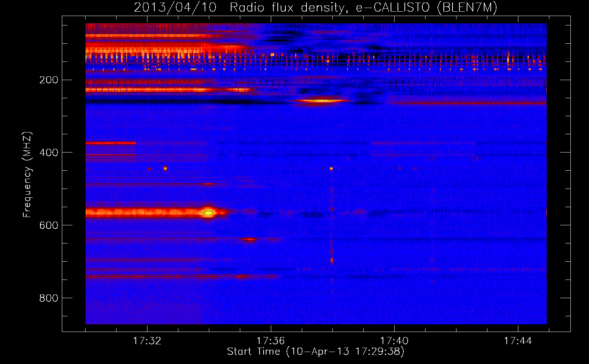Click the 600 frequency tick label
The image size is (589, 364).
point(49,225)
